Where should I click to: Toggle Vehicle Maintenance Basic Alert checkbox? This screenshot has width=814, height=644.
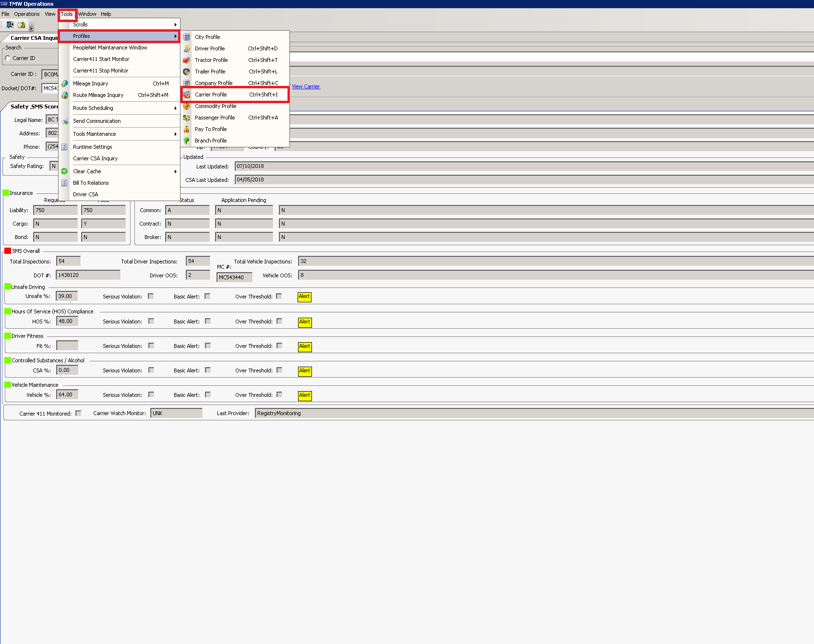[x=208, y=394]
